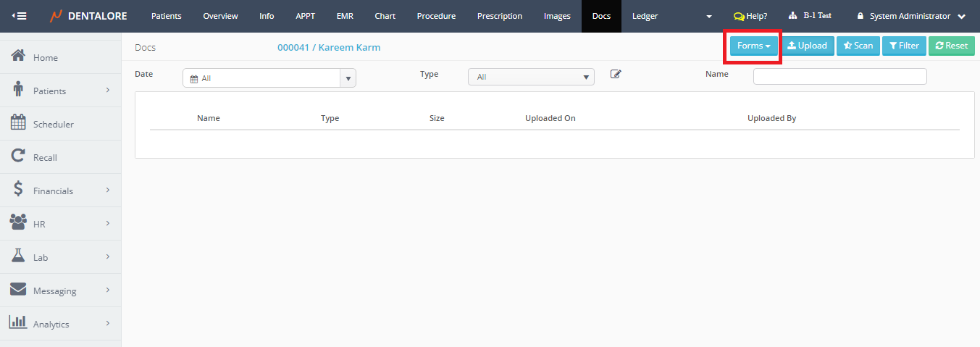Collapse the sidebar with hamburger icon
This screenshot has width=980, height=347.
point(20,16)
